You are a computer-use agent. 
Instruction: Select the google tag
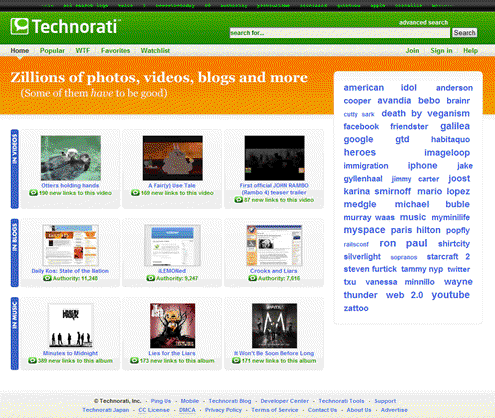[x=358, y=139]
